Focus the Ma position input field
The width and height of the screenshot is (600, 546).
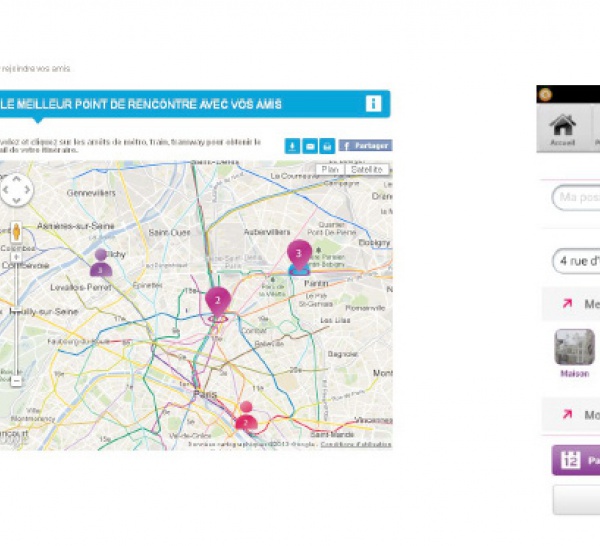coord(576,197)
